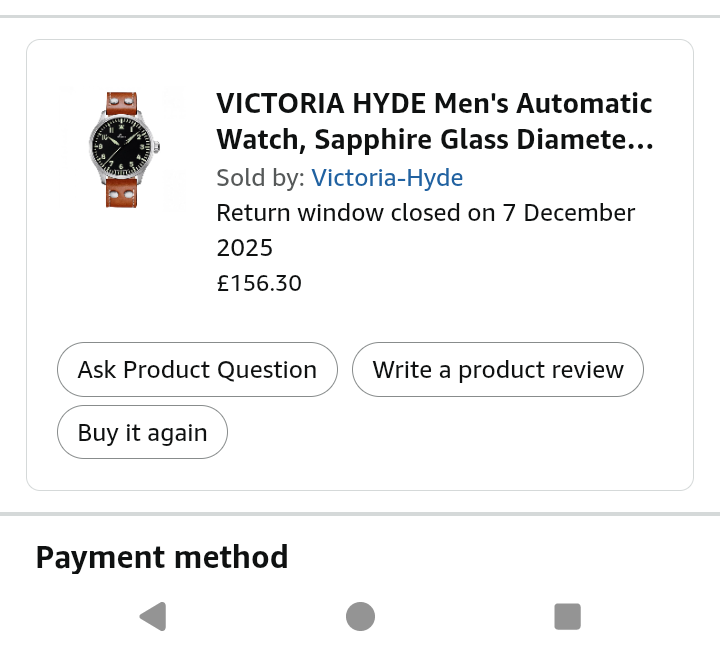Screen dimensions: 720x658
Task: Tap the Return window closed notice
Action: 425,213
